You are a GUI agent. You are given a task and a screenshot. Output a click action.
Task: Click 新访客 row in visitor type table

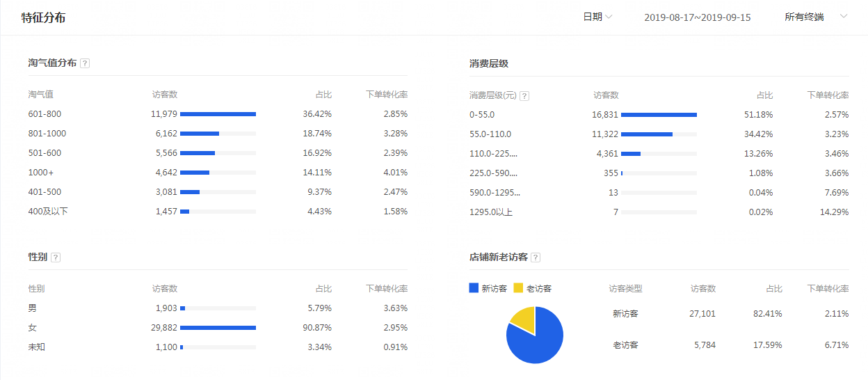[x=728, y=314]
